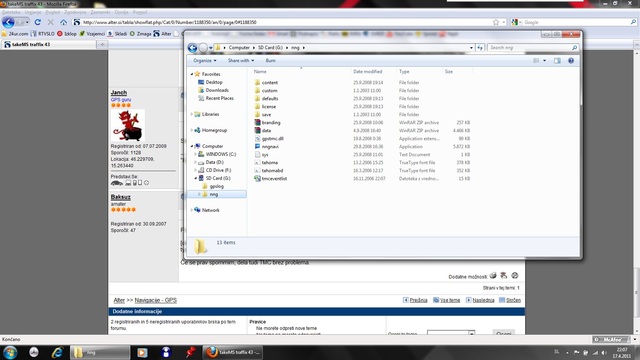Viewport: 640px width, 360px height.
Task: Open Explorer help via the question mark icon
Action: tap(571, 60)
